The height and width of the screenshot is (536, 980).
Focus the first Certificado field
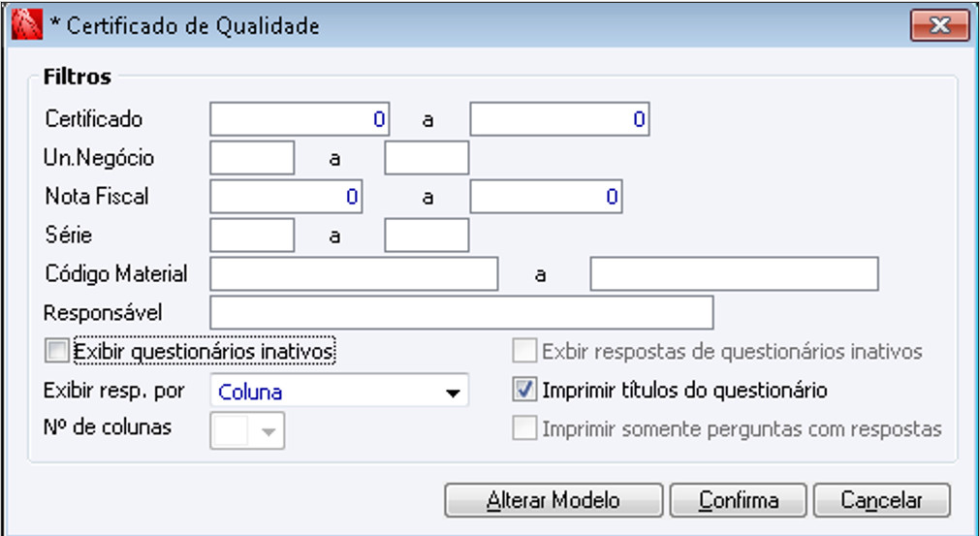pyautogui.click(x=300, y=119)
